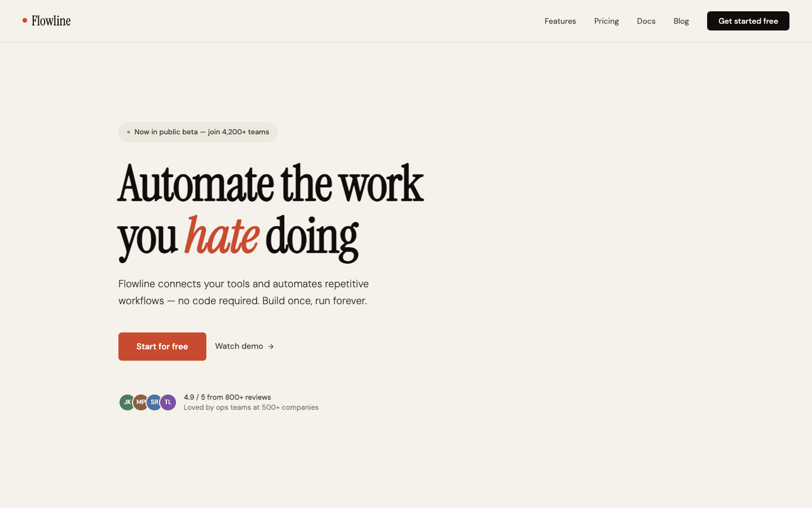This screenshot has width=812, height=508.
Task: Click the TL avatar
Action: [168, 402]
